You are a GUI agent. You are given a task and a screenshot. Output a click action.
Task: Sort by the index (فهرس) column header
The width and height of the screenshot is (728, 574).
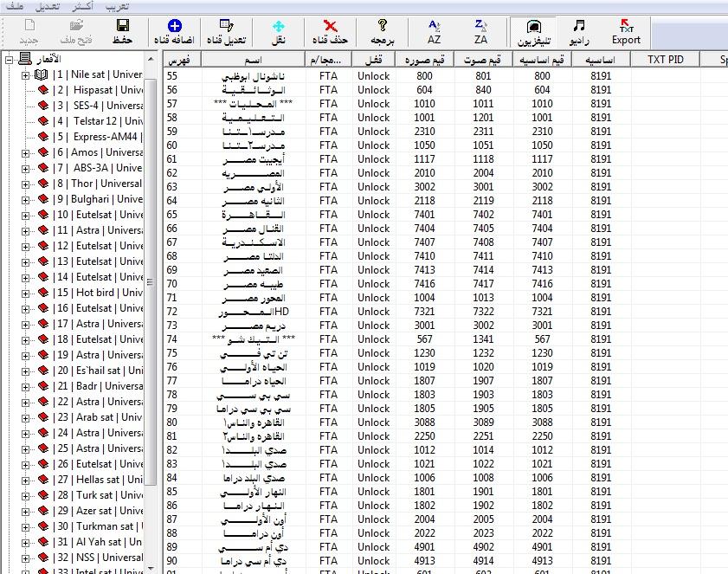(183, 60)
